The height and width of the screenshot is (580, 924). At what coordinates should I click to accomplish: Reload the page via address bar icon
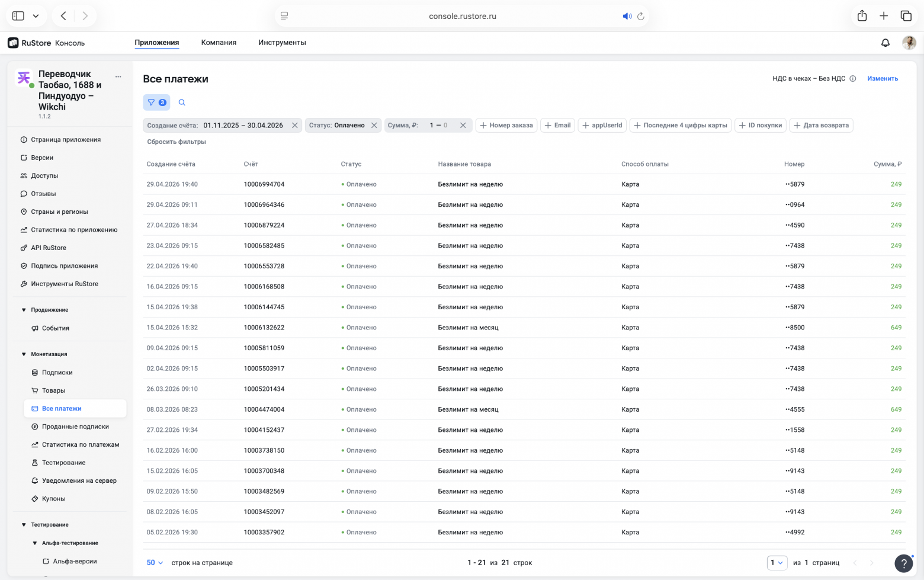(x=641, y=16)
